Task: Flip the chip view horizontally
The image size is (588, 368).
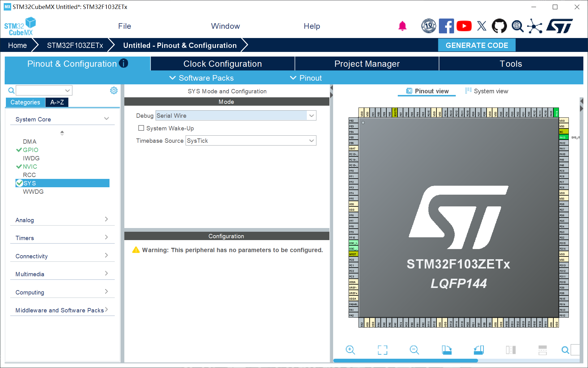Action: [511, 350]
